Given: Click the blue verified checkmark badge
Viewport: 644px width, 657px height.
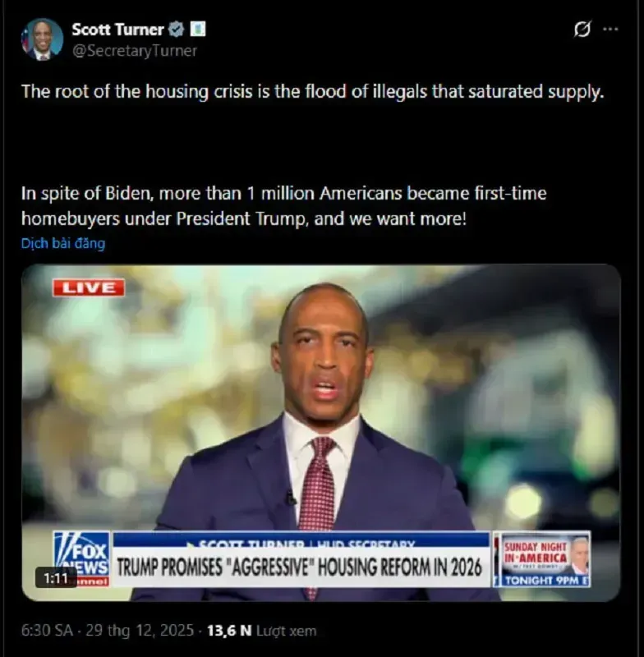Looking at the screenshot, I should pos(176,30).
